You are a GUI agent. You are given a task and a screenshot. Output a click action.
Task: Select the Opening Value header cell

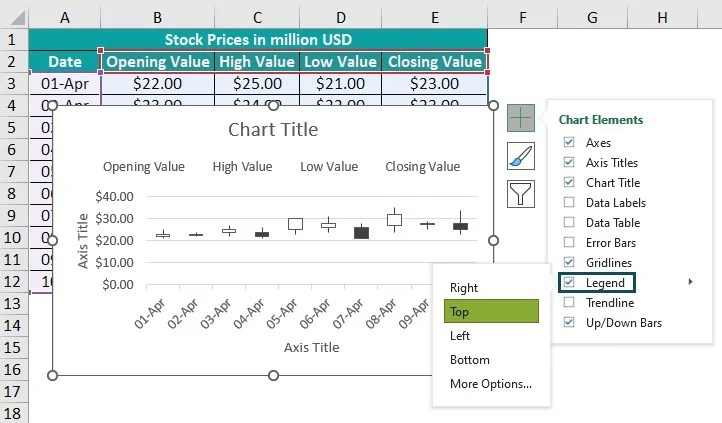coord(157,62)
